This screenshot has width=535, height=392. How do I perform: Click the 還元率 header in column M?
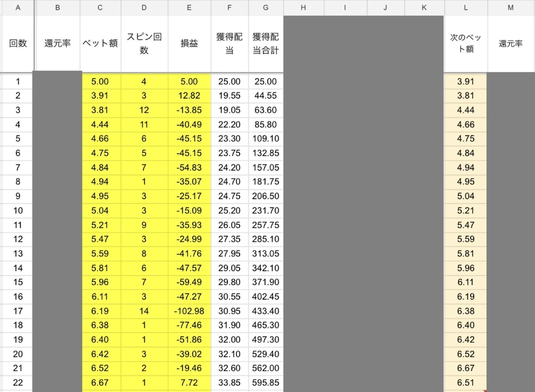click(x=511, y=43)
